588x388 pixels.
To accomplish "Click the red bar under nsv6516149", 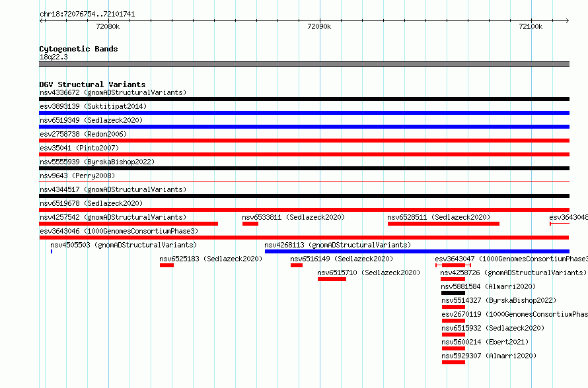I will coord(297,265).
